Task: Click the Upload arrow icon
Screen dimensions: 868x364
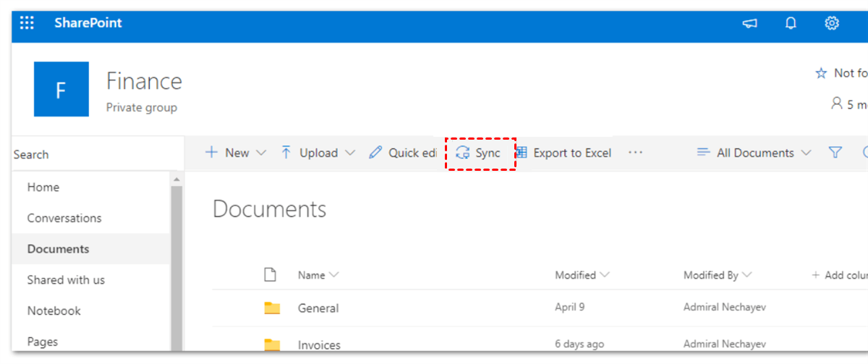Action: pos(286,153)
